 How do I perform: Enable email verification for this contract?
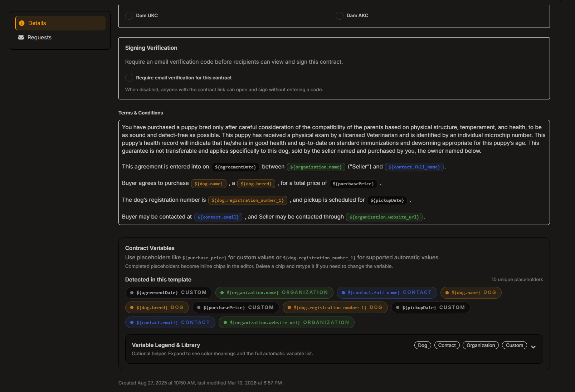click(x=129, y=78)
